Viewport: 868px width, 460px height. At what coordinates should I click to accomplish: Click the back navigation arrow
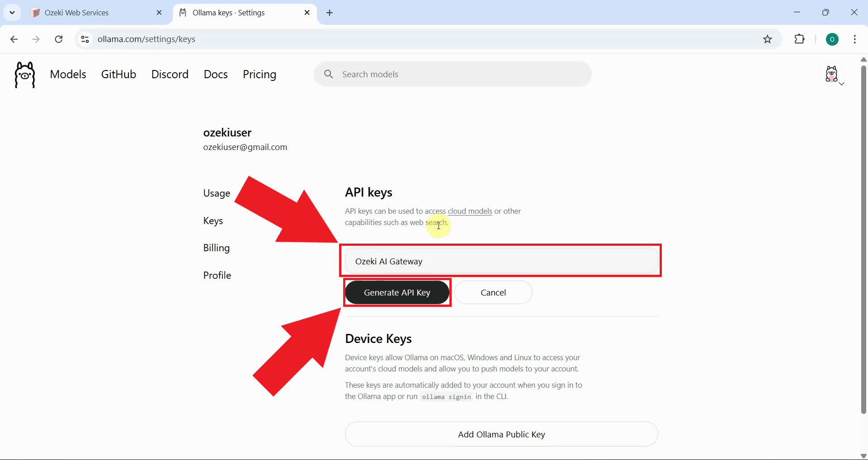[x=14, y=39]
